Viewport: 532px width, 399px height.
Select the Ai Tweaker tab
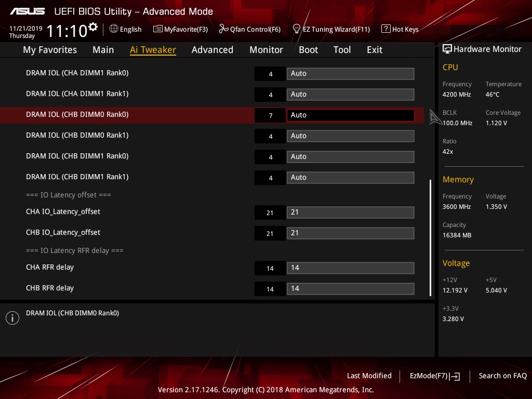(153, 50)
